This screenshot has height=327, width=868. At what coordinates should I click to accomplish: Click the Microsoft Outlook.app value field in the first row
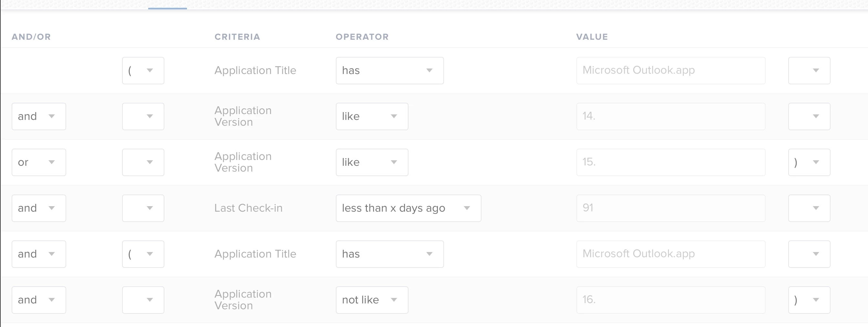[670, 70]
